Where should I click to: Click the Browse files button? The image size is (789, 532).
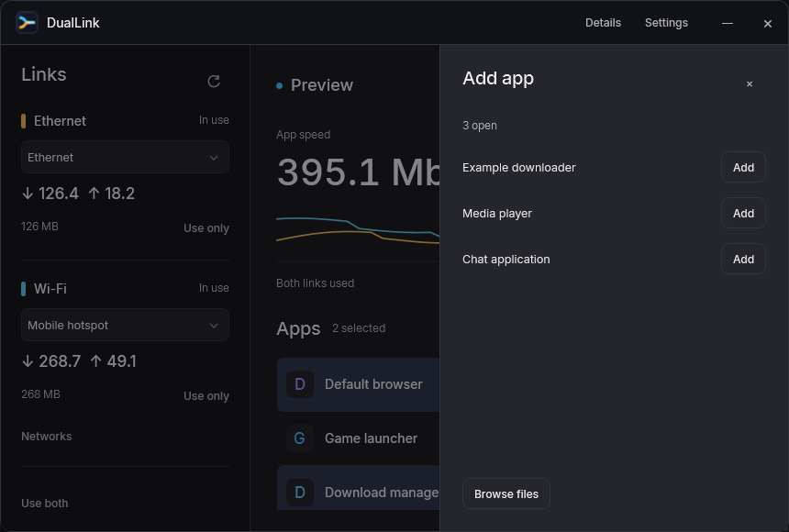(x=506, y=493)
